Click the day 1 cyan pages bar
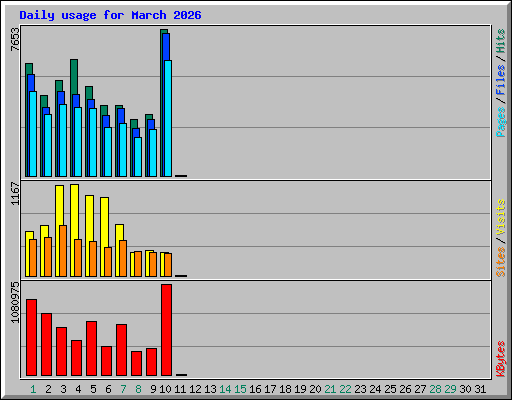Image resolution: width=512 pixels, height=400 pixels. coord(33,134)
